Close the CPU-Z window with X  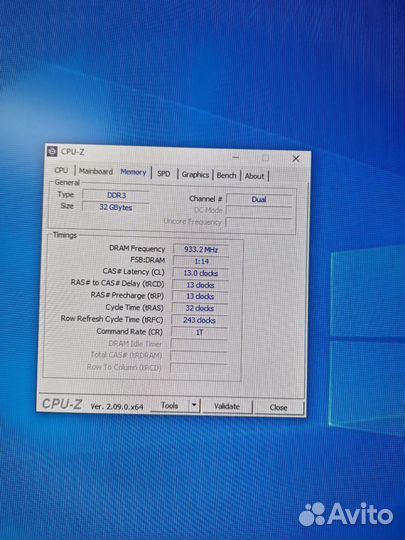pos(296,158)
